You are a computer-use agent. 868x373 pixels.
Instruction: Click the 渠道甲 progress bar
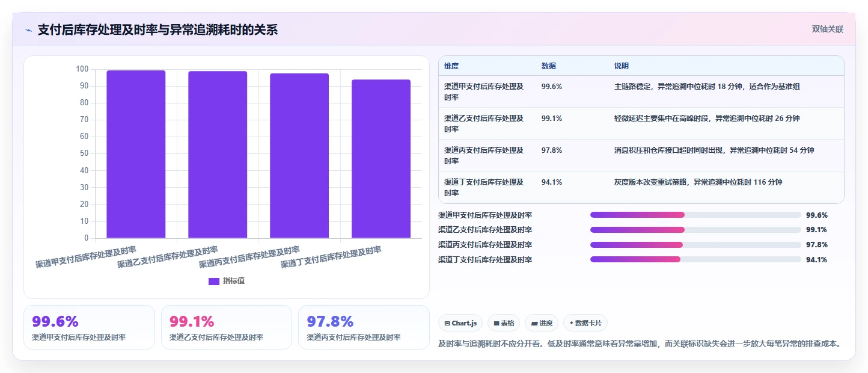[695, 215]
